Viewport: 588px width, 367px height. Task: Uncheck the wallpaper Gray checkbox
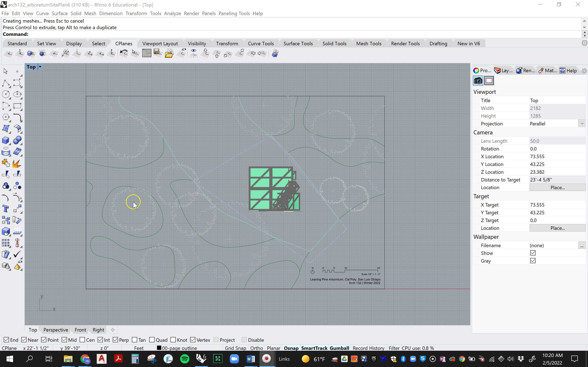pyautogui.click(x=533, y=261)
